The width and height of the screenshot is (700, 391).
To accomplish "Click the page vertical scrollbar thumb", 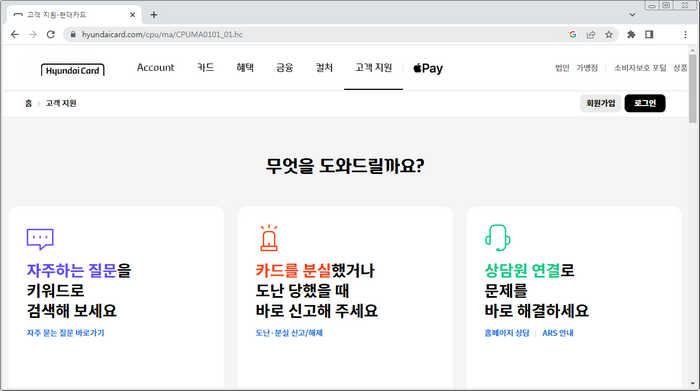I will (692, 88).
